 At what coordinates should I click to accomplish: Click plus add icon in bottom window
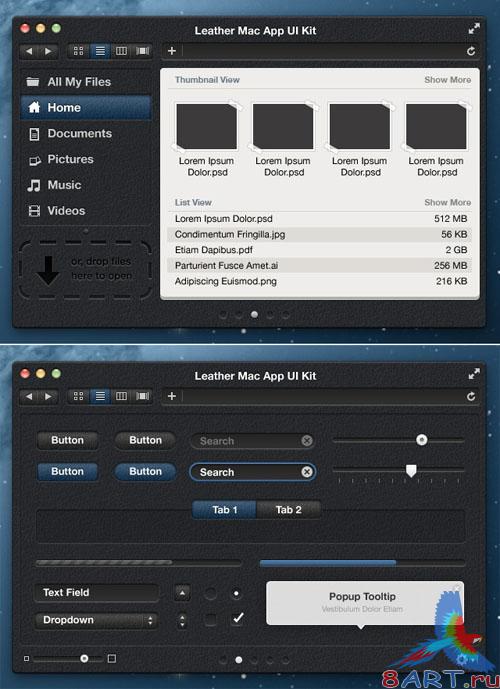[x=172, y=396]
